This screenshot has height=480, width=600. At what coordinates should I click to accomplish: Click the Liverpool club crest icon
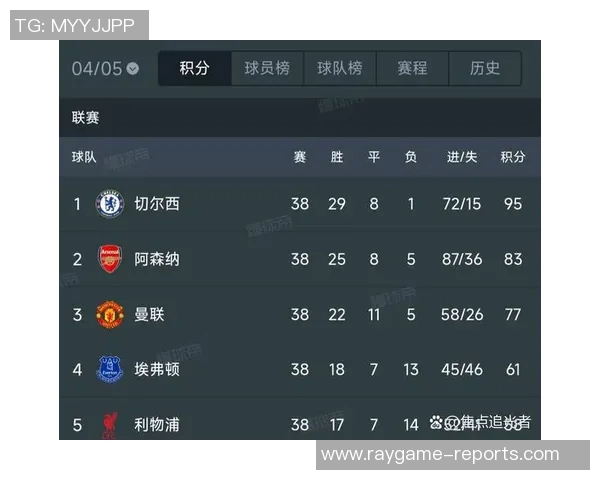click(110, 424)
